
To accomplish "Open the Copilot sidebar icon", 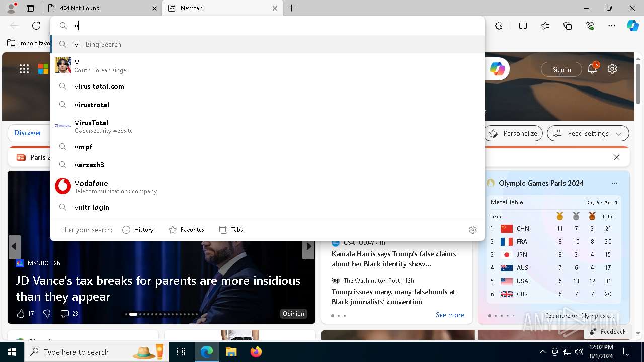I will click(x=632, y=26).
